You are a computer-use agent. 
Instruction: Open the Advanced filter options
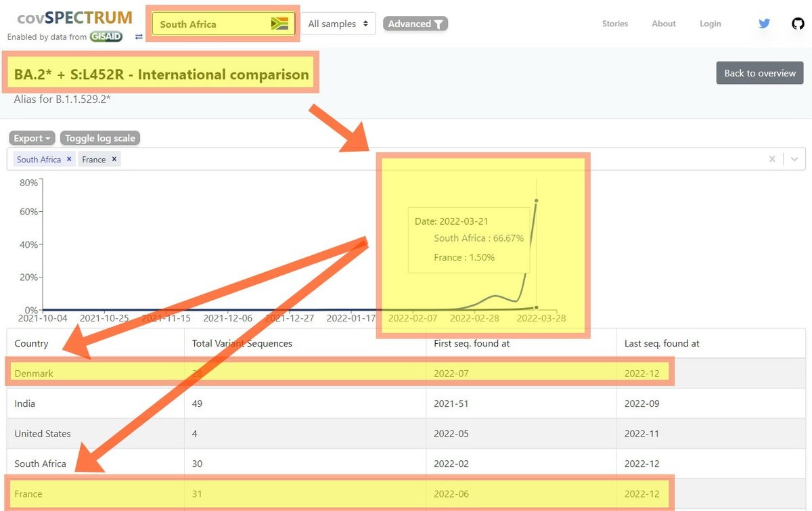pos(415,24)
